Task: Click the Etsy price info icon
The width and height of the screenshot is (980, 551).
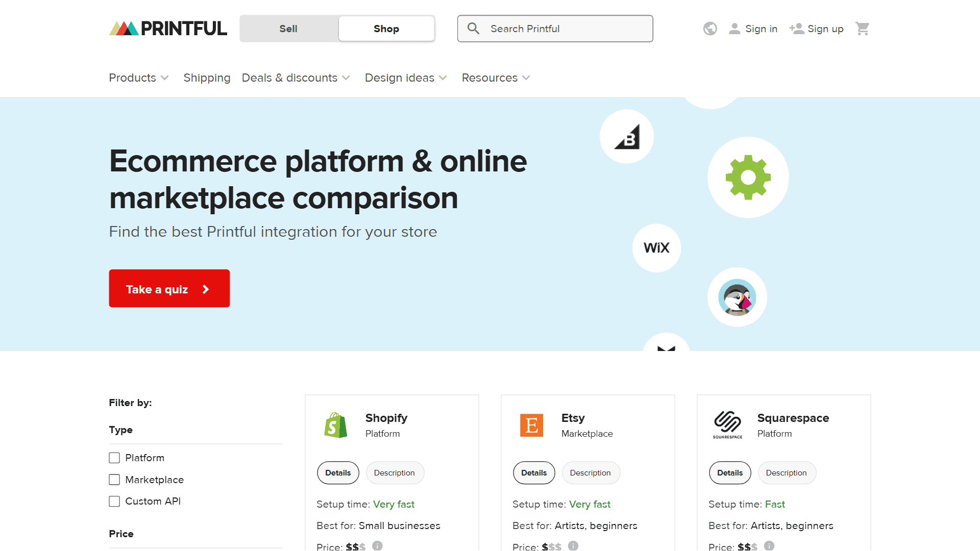Action: coord(573,545)
